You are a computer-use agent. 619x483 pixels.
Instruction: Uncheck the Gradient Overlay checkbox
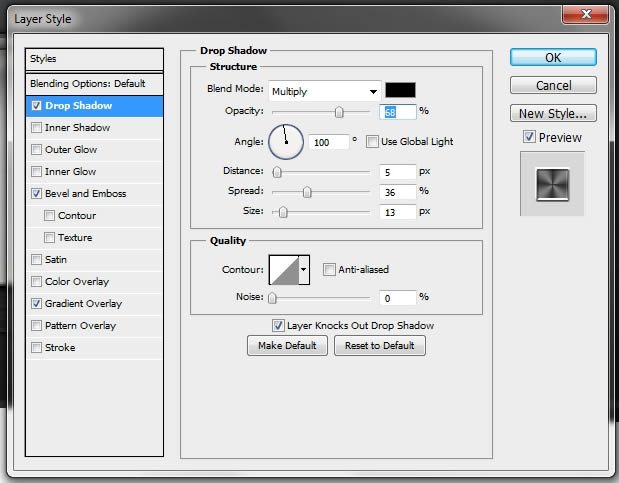pos(36,303)
